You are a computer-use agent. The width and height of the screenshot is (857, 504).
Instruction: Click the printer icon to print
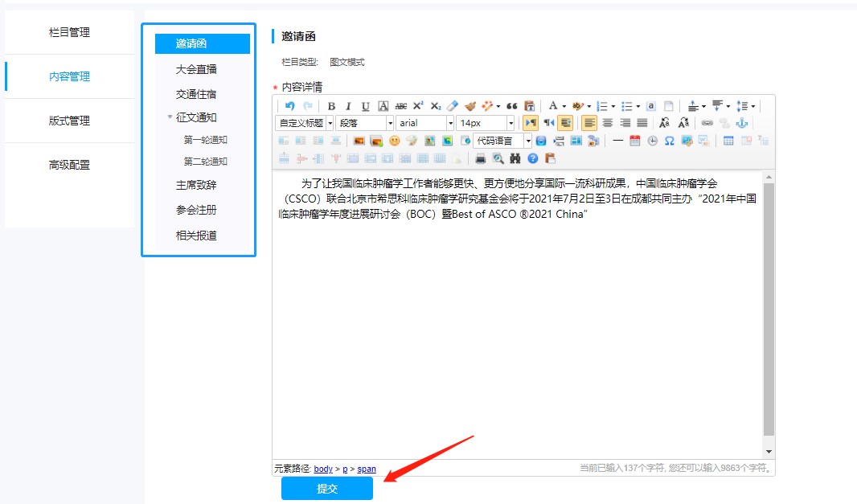pos(481,158)
